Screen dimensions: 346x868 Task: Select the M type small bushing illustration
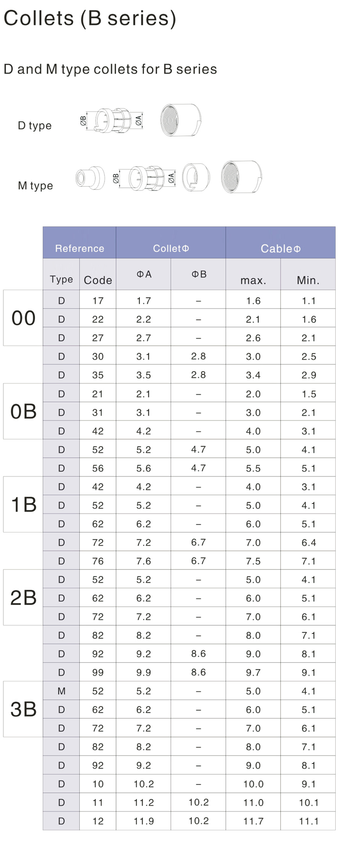90,178
